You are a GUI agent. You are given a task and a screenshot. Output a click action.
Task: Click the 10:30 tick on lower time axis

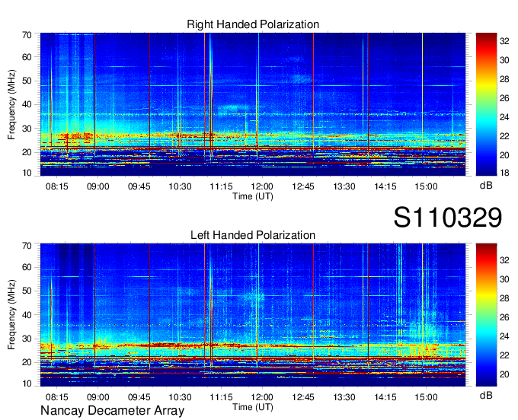(x=180, y=397)
